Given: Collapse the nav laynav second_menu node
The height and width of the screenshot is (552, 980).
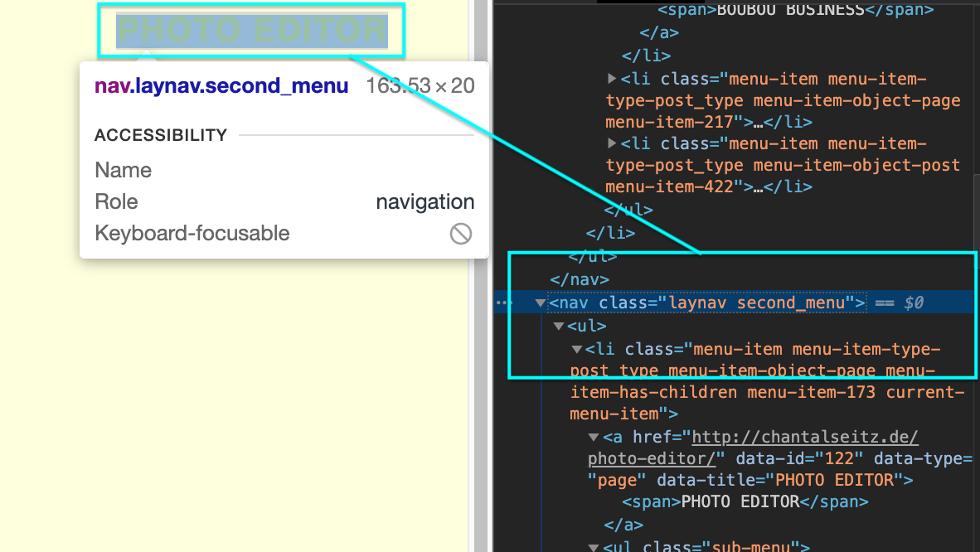Looking at the screenshot, I should click(541, 303).
